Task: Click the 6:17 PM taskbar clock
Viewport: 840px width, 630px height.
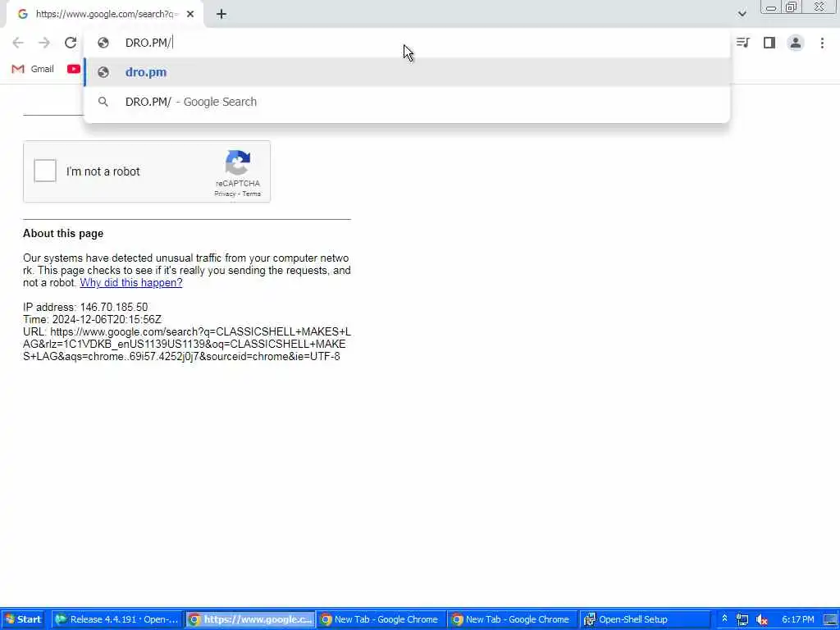Action: (797, 619)
